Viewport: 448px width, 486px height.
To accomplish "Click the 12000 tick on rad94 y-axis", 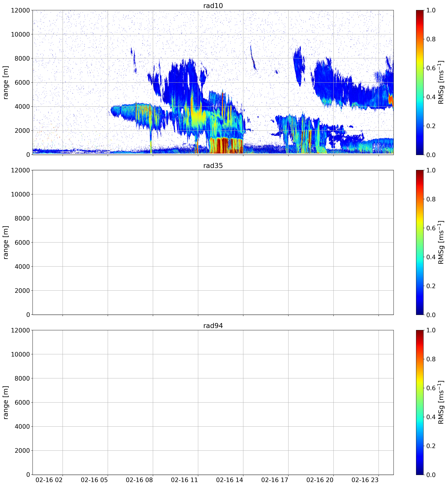I will (x=20, y=330).
